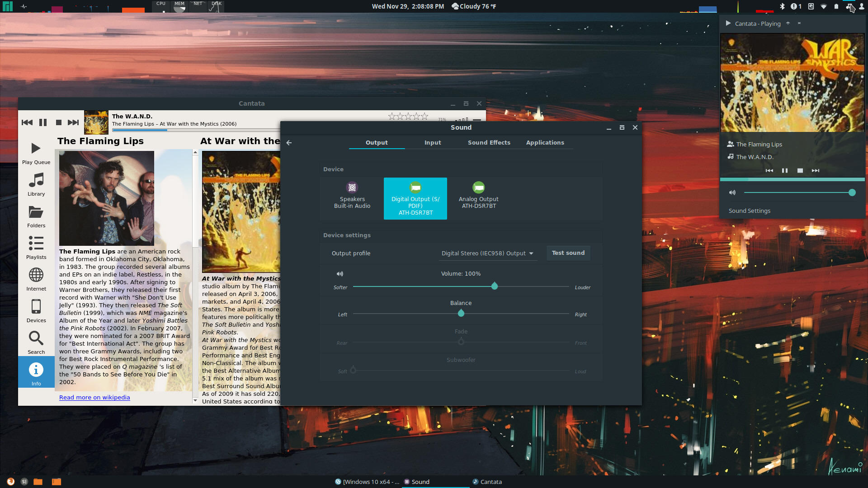This screenshot has height=488, width=868.
Task: Mute via the applet speaker icon
Action: (x=732, y=193)
